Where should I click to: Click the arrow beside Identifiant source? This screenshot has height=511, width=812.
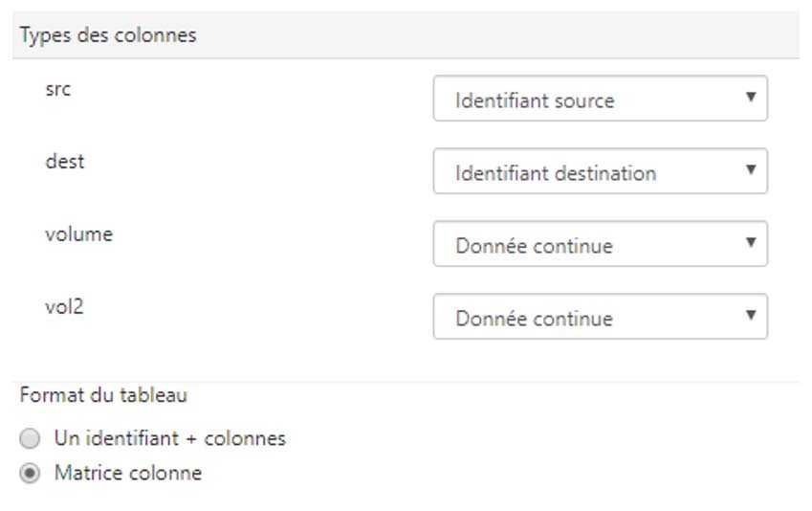pos(751,97)
